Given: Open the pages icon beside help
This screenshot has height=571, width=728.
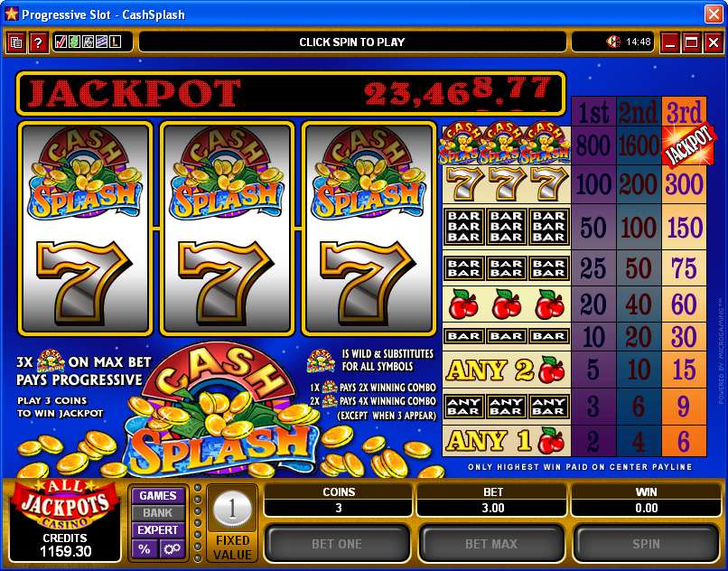Looking at the screenshot, I should [15, 42].
